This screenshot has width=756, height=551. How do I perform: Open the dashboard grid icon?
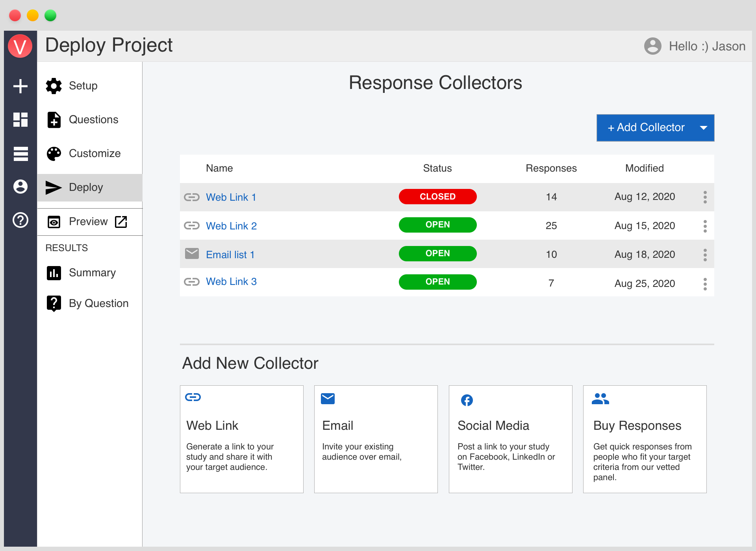[20, 120]
